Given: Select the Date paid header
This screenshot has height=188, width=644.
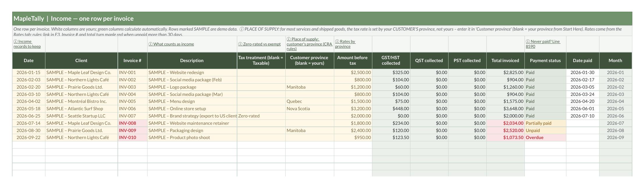Looking at the screenshot, I should pyautogui.click(x=583, y=61).
